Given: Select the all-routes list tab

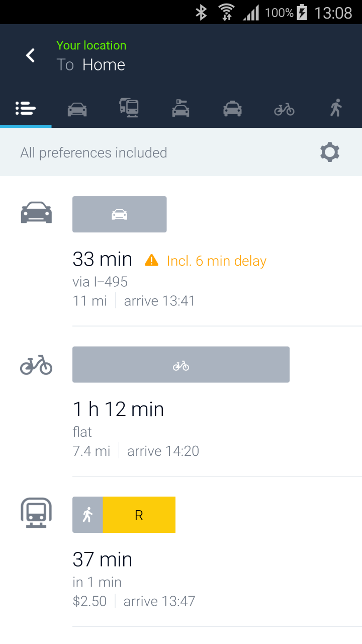Looking at the screenshot, I should (x=26, y=108).
